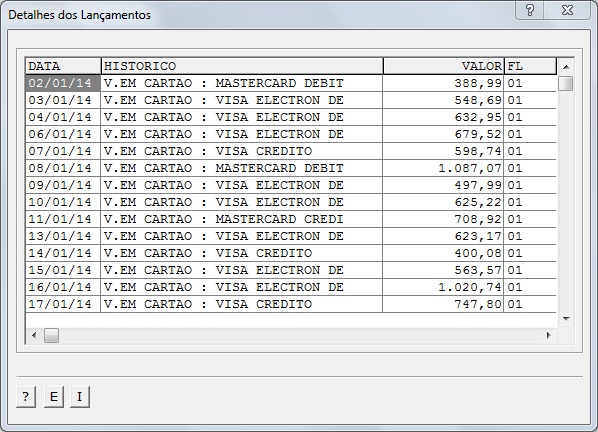Select date cell 03/01/14

coord(63,100)
